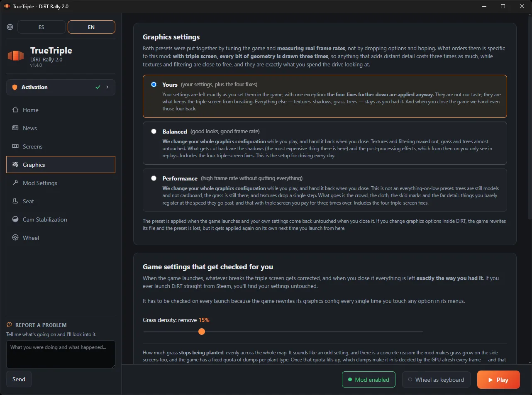Click the "REPORT A PROBLEM" heading

pos(41,325)
